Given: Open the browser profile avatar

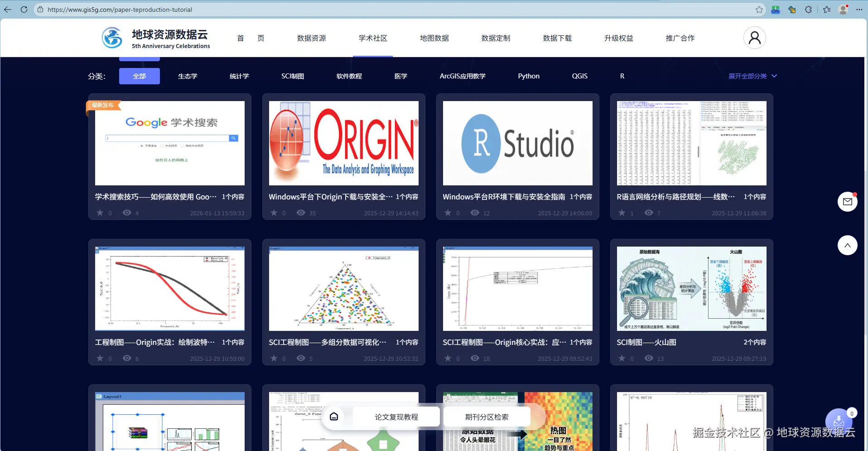Looking at the screenshot, I should [x=844, y=10].
